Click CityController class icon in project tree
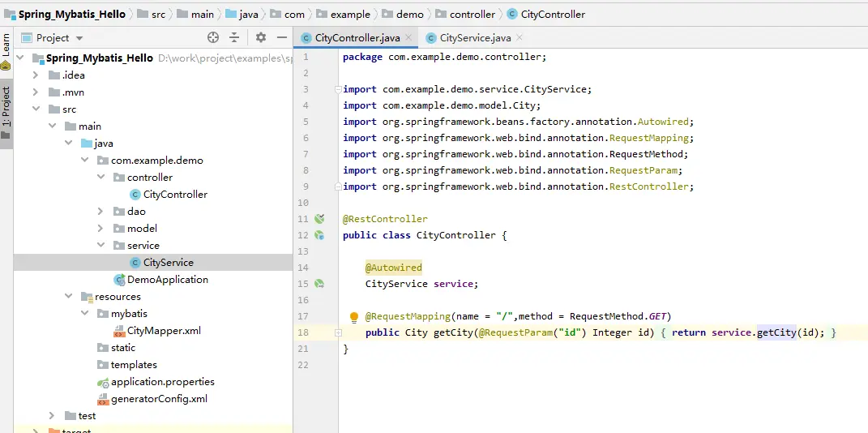Image resolution: width=868 pixels, height=433 pixels. click(x=135, y=195)
